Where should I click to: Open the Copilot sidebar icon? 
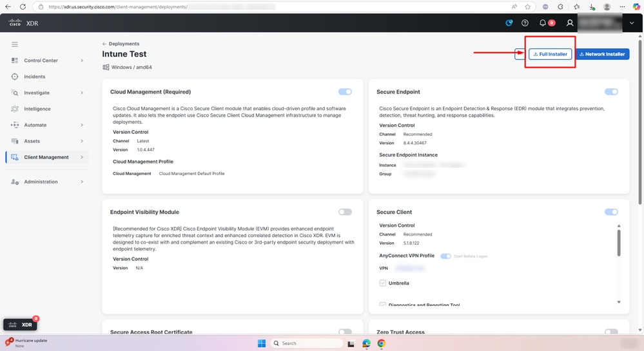point(636,6)
